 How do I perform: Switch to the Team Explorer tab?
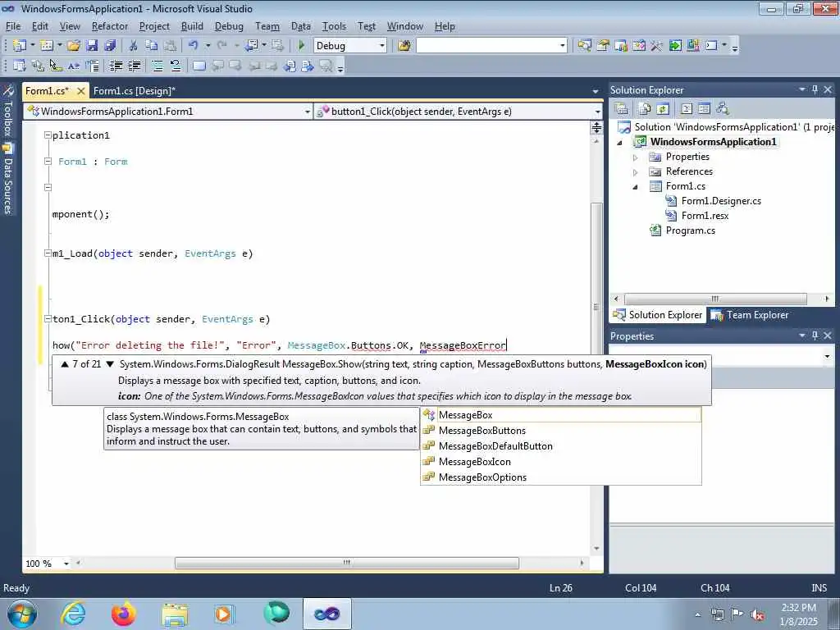coord(750,315)
